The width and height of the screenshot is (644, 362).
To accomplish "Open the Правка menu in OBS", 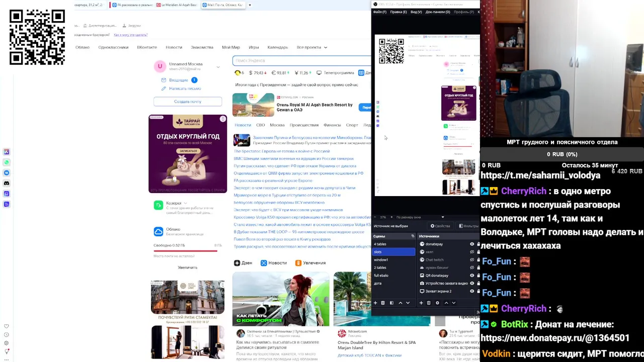I will pos(398,12).
